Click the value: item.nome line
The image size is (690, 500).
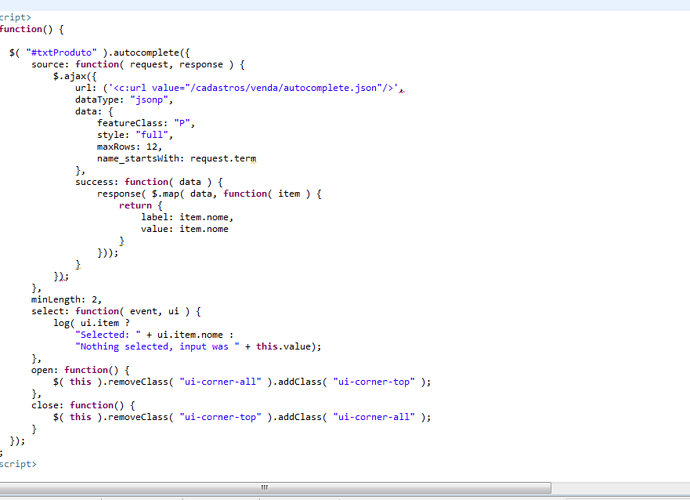pos(185,229)
